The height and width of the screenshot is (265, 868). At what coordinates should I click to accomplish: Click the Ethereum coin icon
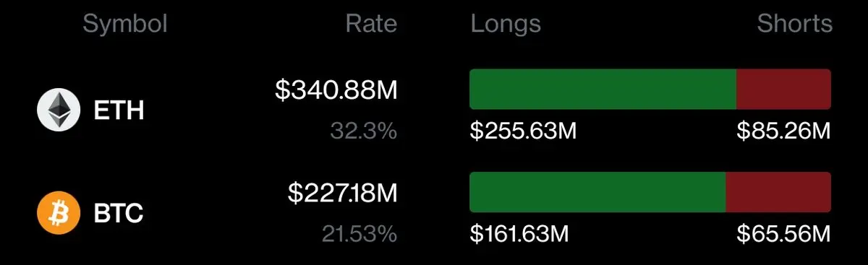[59, 110]
